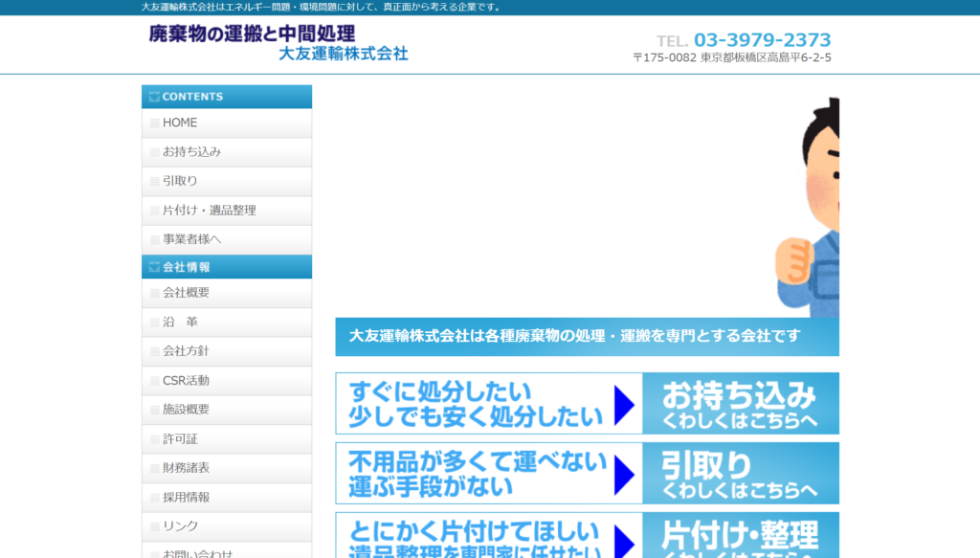The width and height of the screenshot is (980, 558).
Task: Click the blue arrow on お持ち込み banner
Action: pyautogui.click(x=624, y=404)
